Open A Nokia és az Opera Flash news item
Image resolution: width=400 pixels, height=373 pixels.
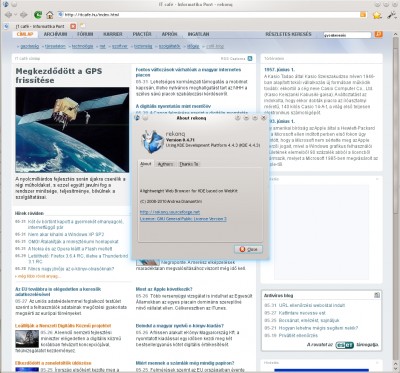click(x=70, y=249)
